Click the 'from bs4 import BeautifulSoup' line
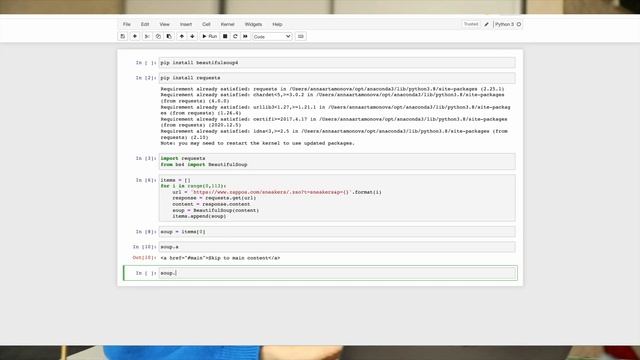 click(x=204, y=165)
